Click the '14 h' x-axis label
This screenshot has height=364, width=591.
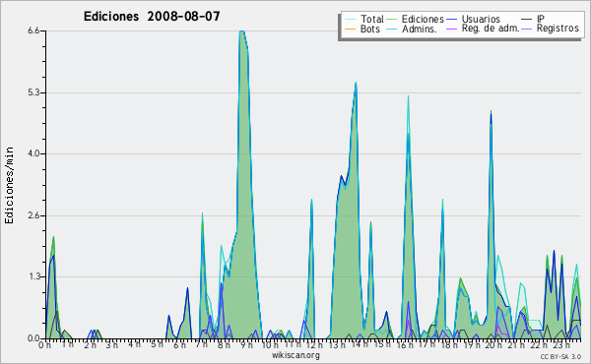(x=359, y=344)
